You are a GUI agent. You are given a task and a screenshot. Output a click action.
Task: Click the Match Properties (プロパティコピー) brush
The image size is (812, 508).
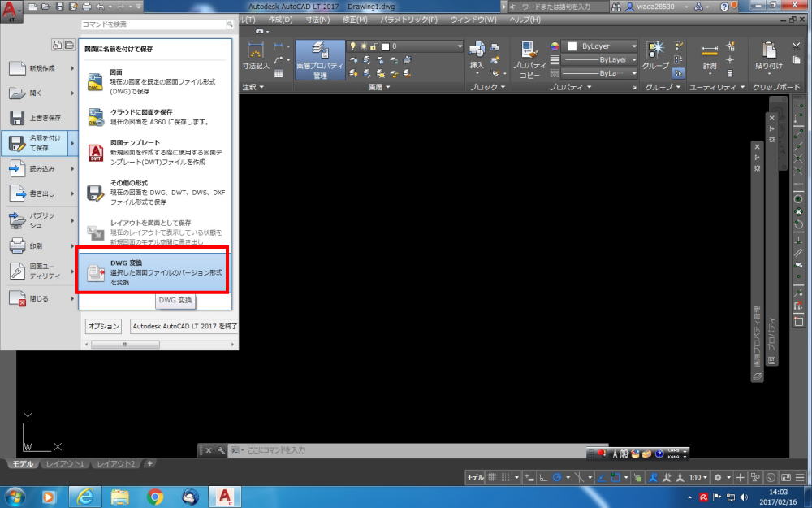tap(529, 60)
